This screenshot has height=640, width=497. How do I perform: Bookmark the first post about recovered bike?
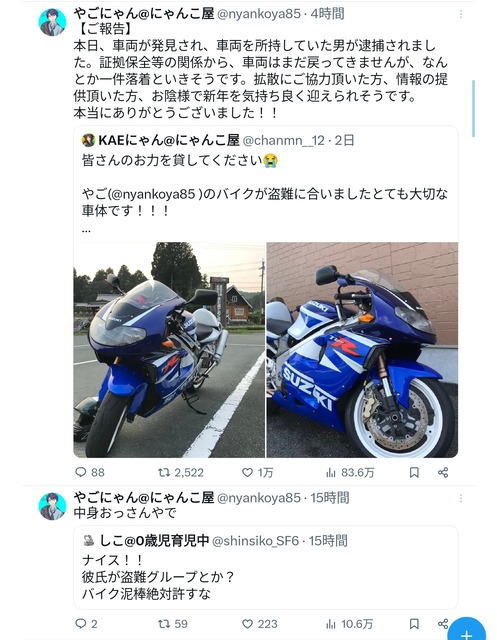(414, 472)
